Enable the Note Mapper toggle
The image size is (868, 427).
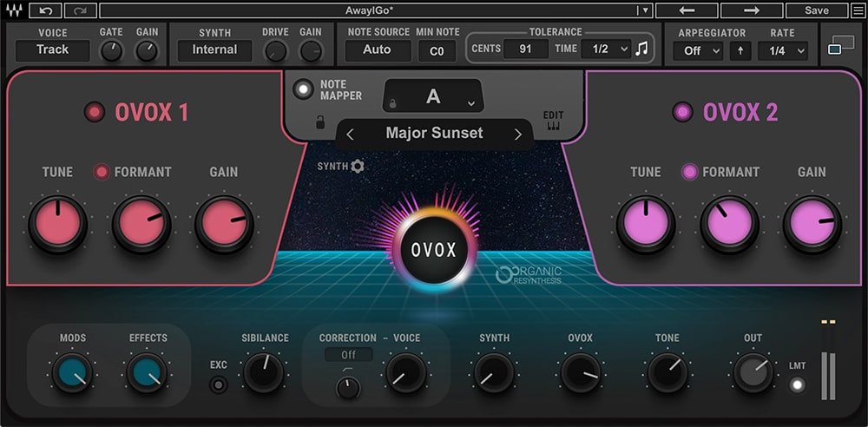click(303, 89)
